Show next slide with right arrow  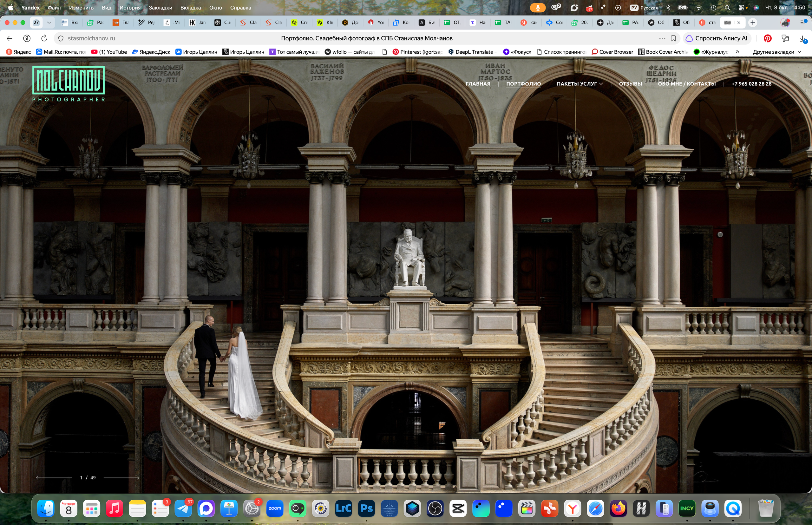pyautogui.click(x=122, y=478)
